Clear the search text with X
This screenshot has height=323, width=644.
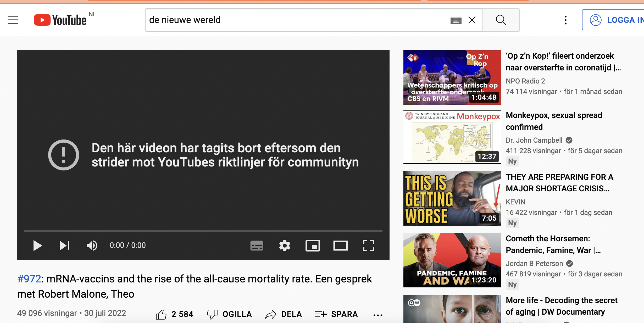point(472,20)
